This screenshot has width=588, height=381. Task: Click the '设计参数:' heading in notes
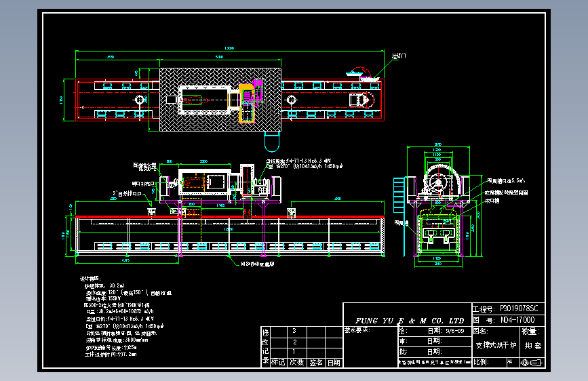click(90, 279)
